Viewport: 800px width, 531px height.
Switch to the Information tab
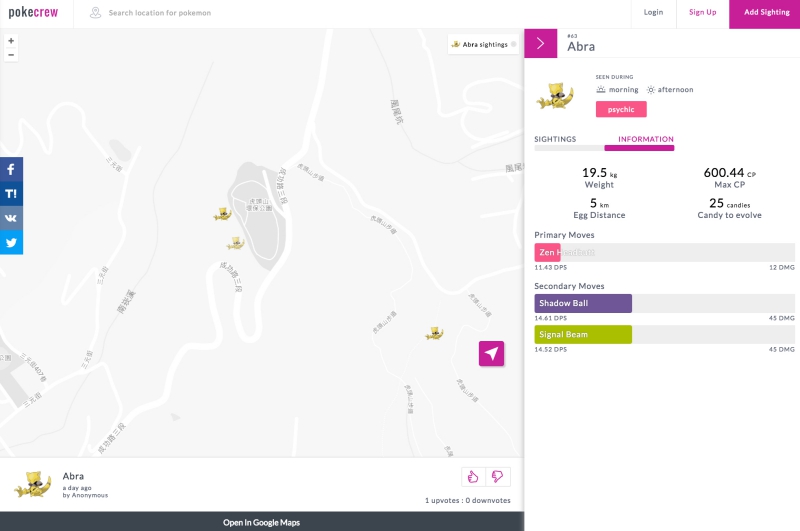pos(645,139)
